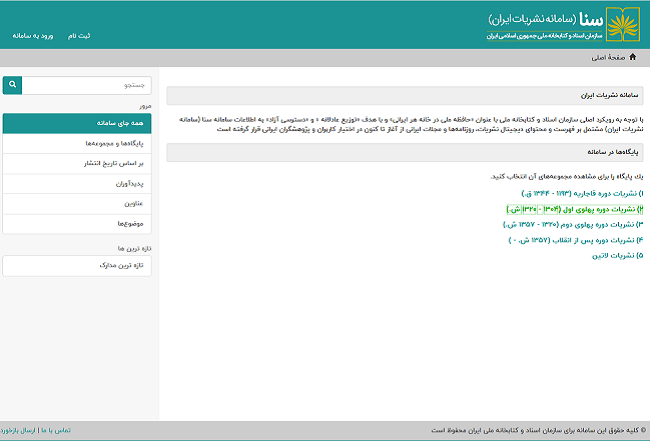Open تازه ترین مدارک list
The width and height of the screenshot is (650, 441).
point(77,266)
